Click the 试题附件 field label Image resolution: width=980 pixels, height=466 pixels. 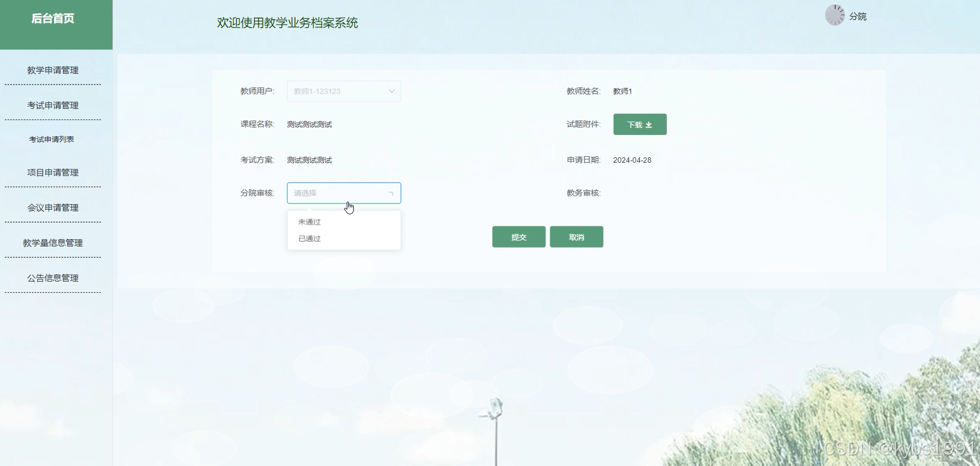pos(583,124)
